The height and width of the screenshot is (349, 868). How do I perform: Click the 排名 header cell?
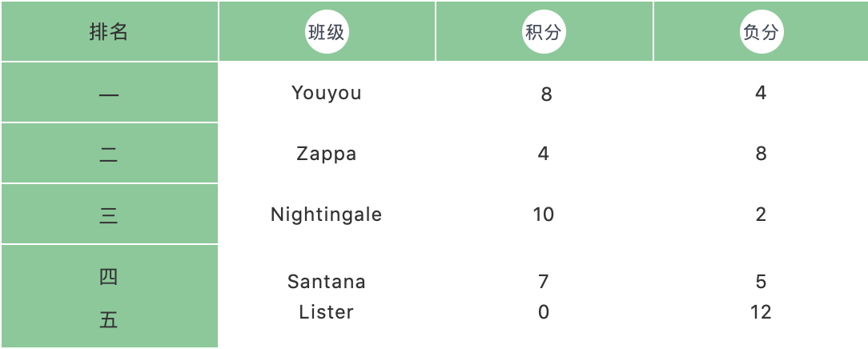(109, 32)
